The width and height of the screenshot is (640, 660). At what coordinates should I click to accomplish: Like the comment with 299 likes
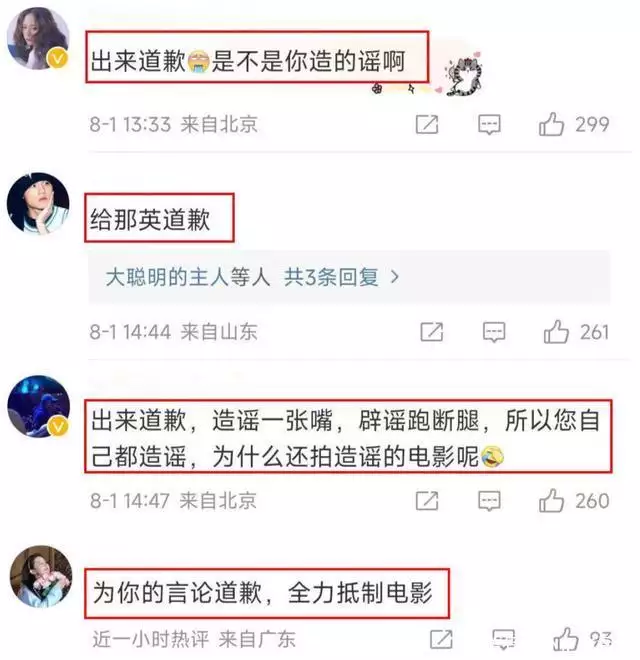(x=551, y=124)
